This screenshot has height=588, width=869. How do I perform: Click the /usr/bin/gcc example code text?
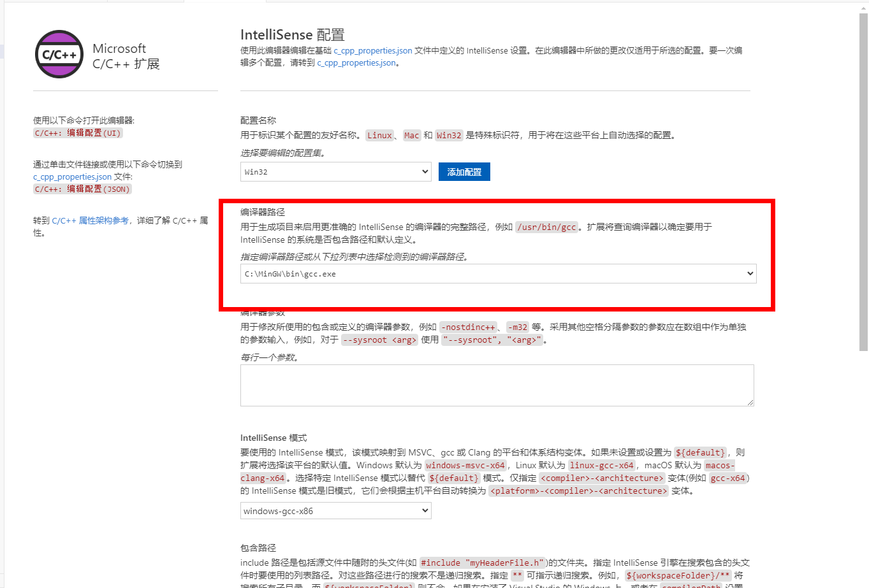pyautogui.click(x=546, y=227)
